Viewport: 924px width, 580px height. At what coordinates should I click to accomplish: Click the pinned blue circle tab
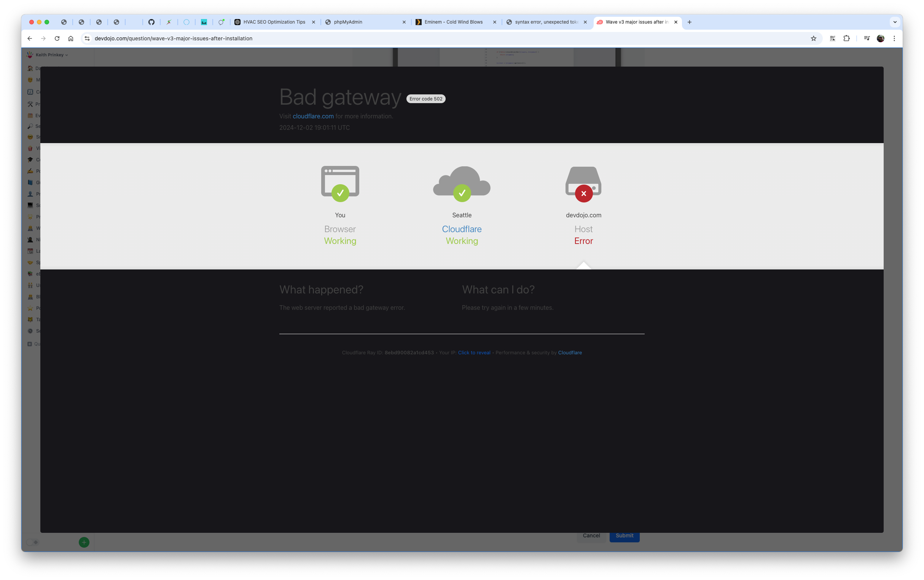click(186, 22)
